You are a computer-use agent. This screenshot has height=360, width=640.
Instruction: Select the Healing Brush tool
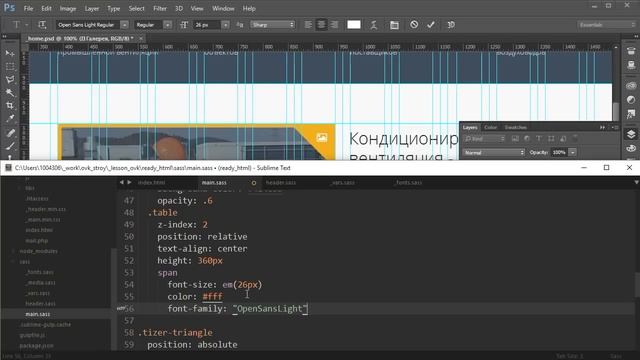[x=10, y=133]
